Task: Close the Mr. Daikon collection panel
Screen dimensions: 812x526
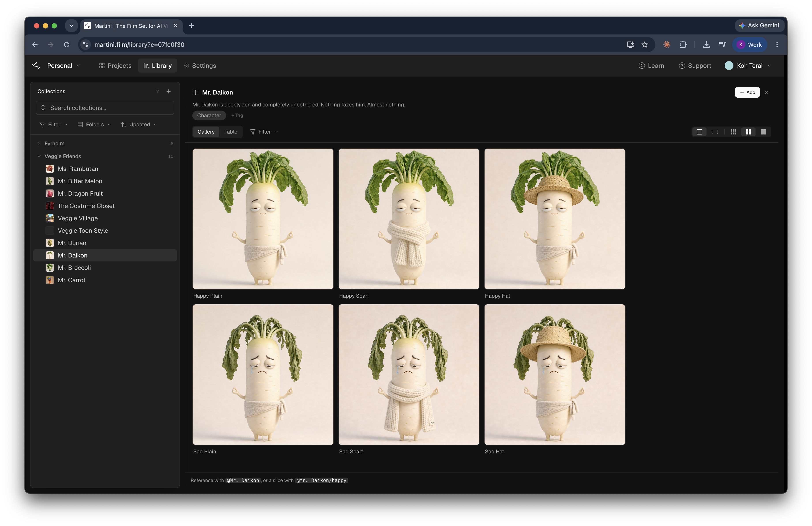Action: pyautogui.click(x=766, y=93)
